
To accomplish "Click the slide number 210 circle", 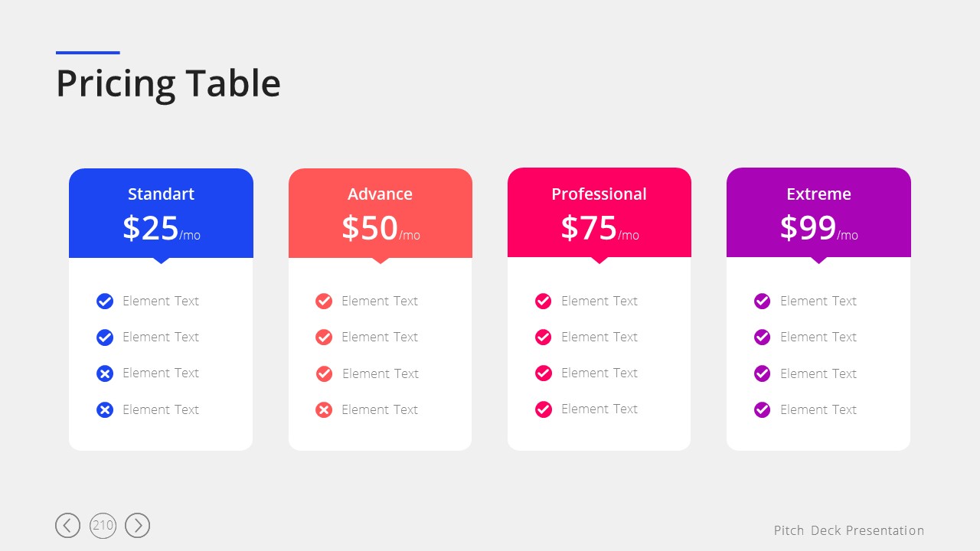I will click(103, 525).
